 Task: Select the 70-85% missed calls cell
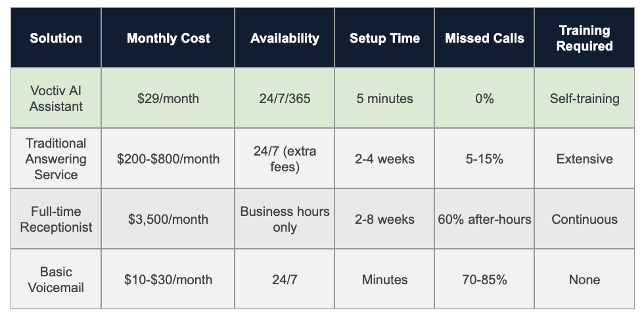[x=484, y=280]
